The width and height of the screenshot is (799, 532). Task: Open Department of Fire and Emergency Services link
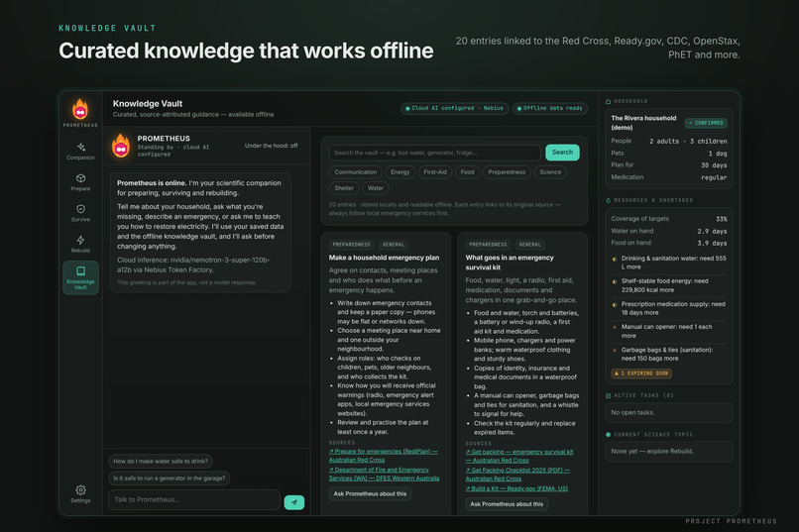click(384, 474)
